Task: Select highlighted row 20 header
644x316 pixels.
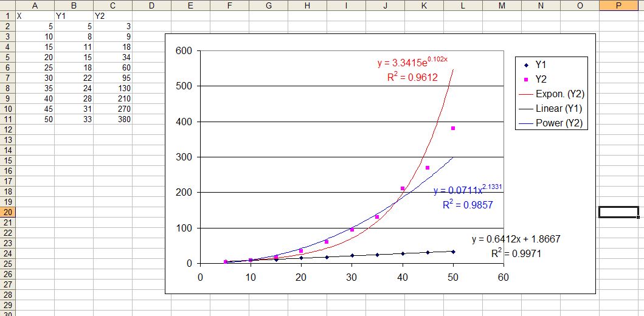Action: (8, 212)
